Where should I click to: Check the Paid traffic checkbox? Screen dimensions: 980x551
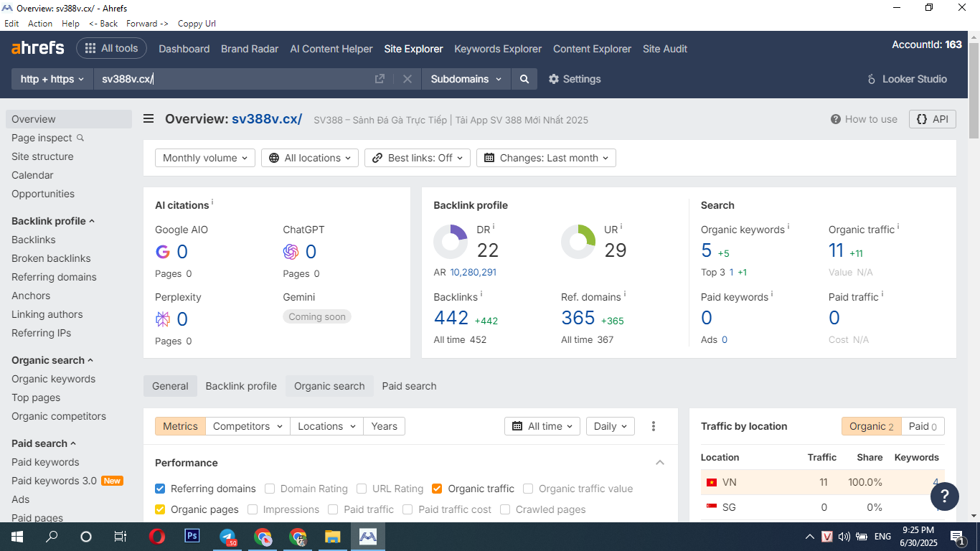[x=333, y=509]
